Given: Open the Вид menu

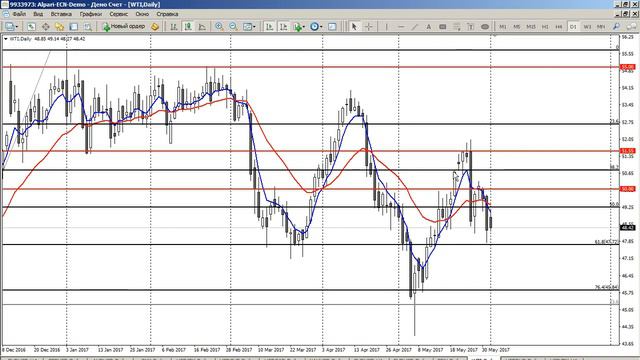Looking at the screenshot, I should pyautogui.click(x=38, y=14).
